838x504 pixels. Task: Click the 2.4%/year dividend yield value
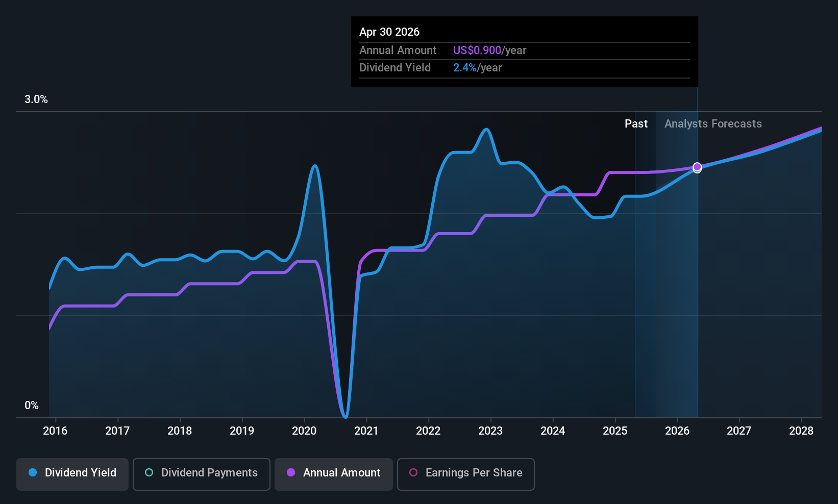tap(477, 67)
